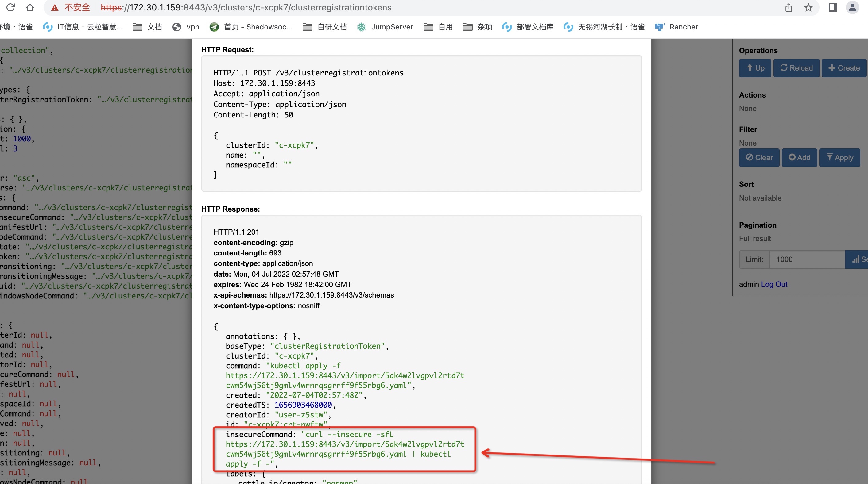
Task: Expand the 杂项 bookmark folder
Action: [478, 27]
